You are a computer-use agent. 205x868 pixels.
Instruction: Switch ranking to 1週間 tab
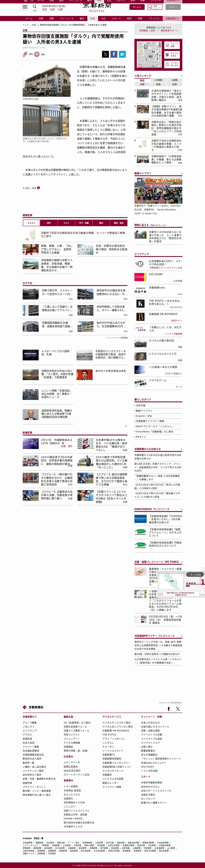coord(175,80)
